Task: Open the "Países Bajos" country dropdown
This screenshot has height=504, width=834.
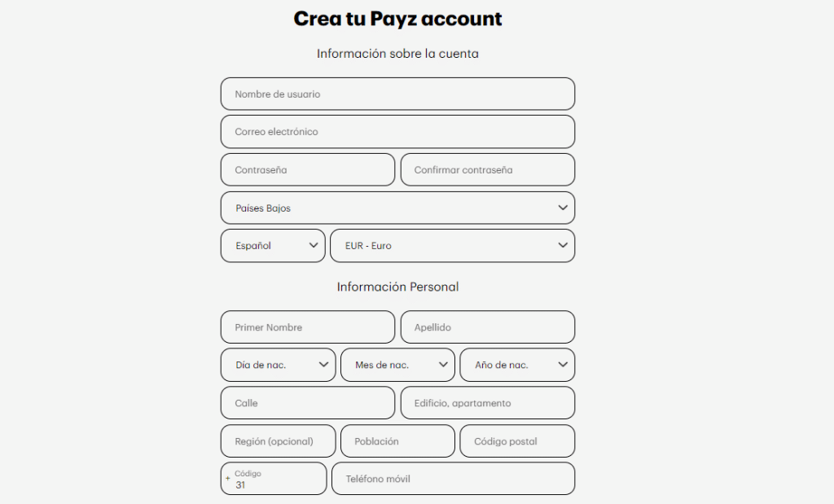Action: click(397, 208)
